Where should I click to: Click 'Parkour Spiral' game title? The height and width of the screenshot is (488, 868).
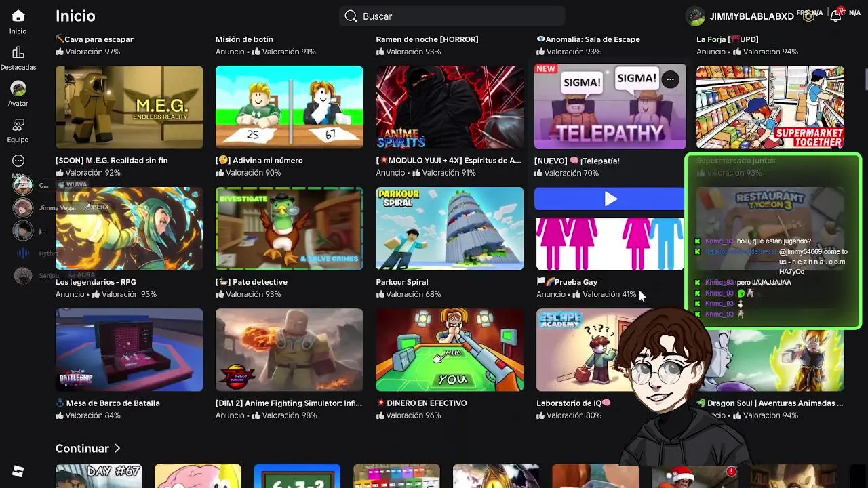(x=402, y=282)
